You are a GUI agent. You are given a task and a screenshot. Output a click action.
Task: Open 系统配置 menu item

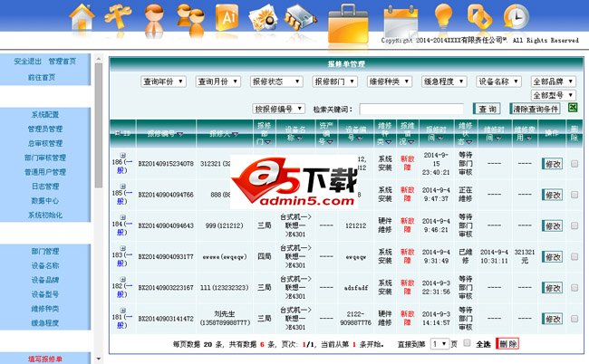coord(45,114)
